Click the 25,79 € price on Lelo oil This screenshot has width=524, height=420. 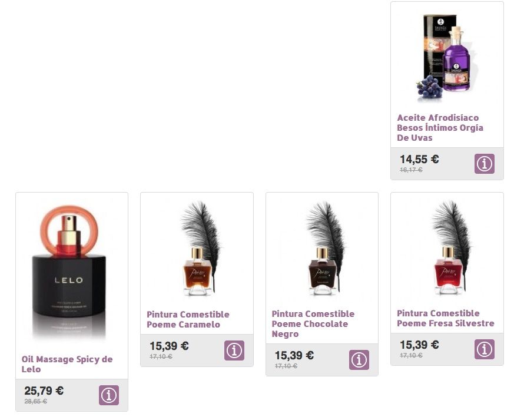44,391
